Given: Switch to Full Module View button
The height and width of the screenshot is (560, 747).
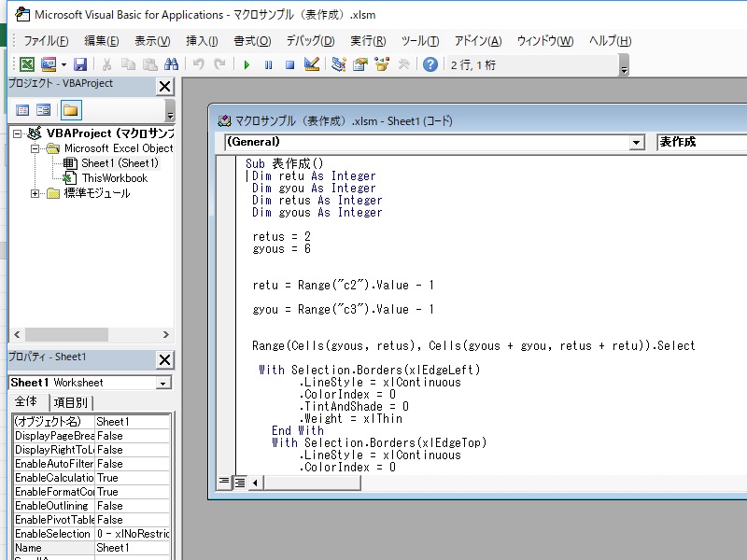Looking at the screenshot, I should pos(239,482).
